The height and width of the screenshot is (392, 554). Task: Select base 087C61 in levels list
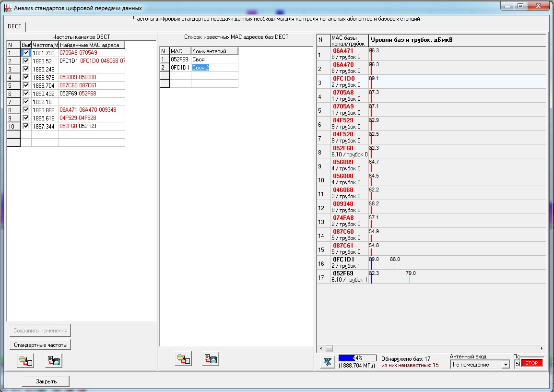(x=431, y=249)
